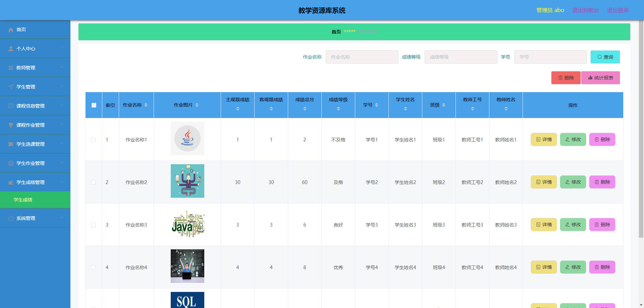
Task: Sort by 成绩总分 column arrows
Action: coord(305,109)
